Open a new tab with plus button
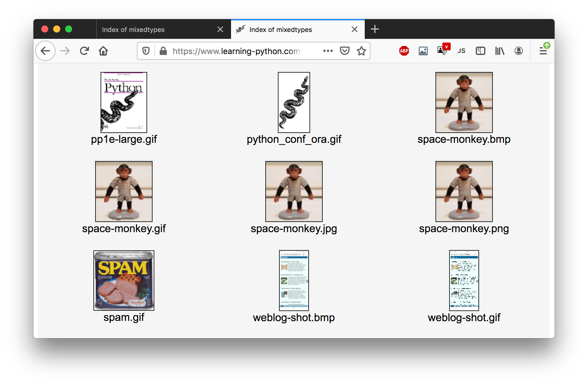 pyautogui.click(x=375, y=29)
